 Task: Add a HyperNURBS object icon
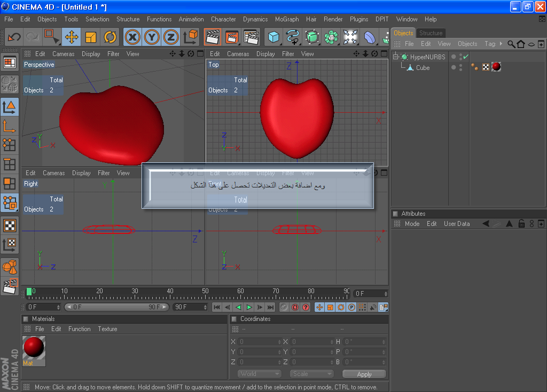coord(312,37)
